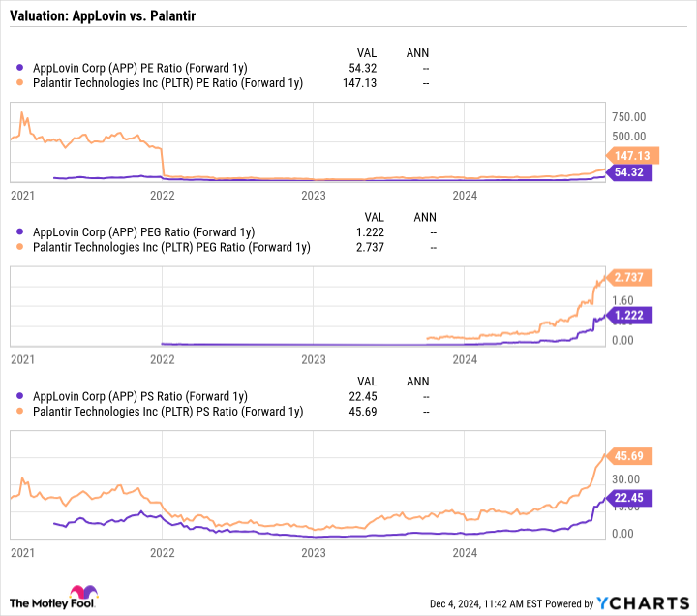Select the orange 147.13 value flag
This screenshot has width=697, height=616.
[632, 156]
